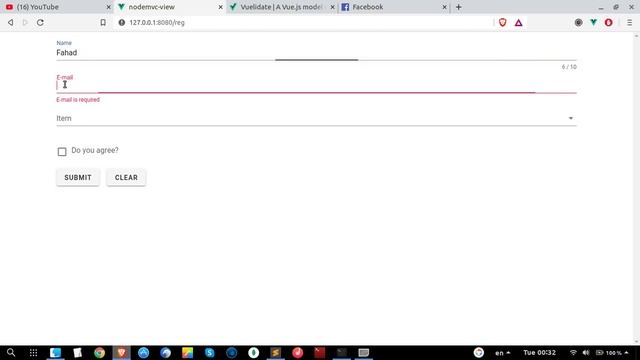Tick the 'Do you agree?' checkbox

pos(62,151)
